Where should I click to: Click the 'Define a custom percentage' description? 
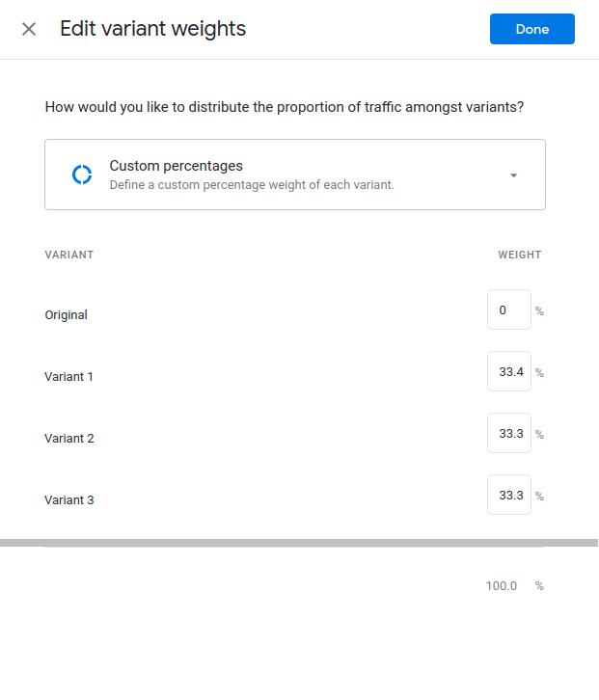coord(251,184)
